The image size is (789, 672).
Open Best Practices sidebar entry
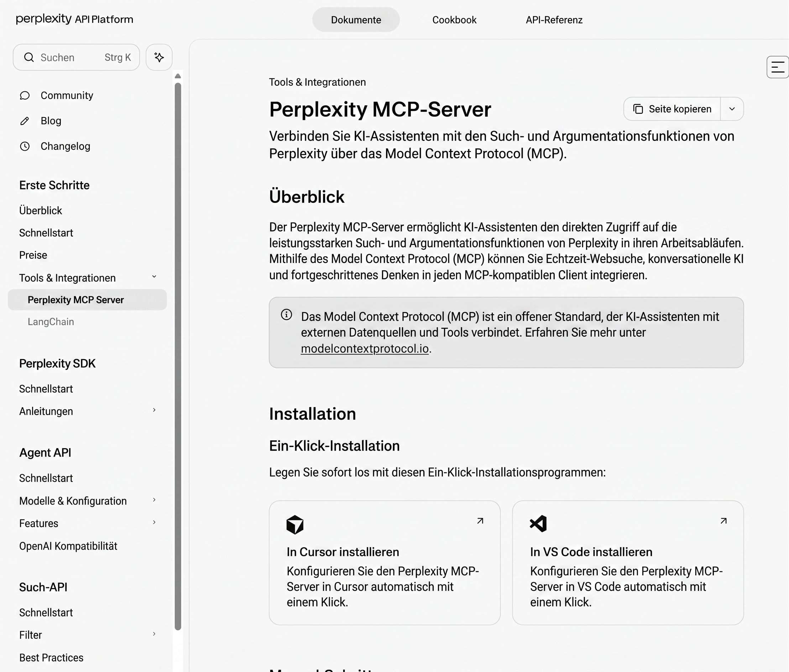coord(51,657)
